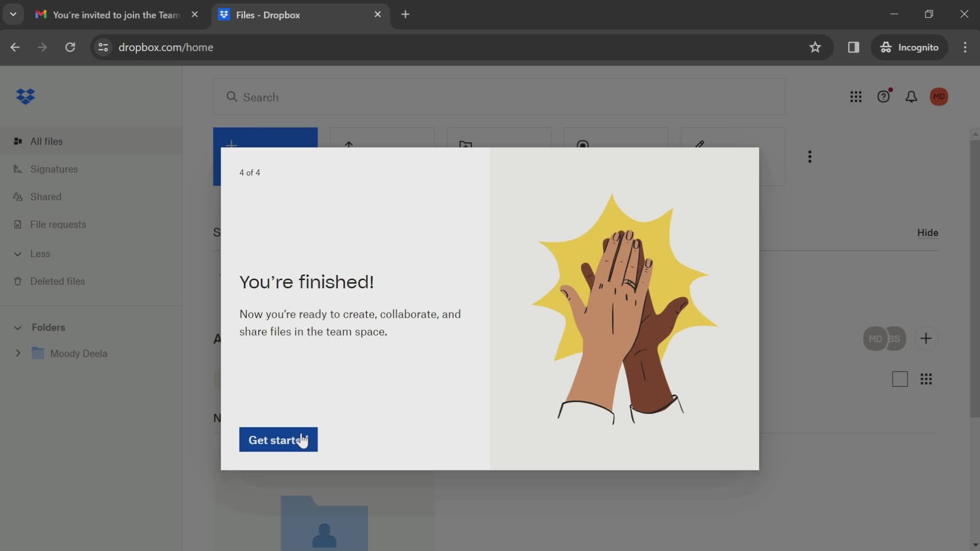Viewport: 980px width, 551px height.
Task: Click the overflow menu dots icon
Action: pos(810,156)
